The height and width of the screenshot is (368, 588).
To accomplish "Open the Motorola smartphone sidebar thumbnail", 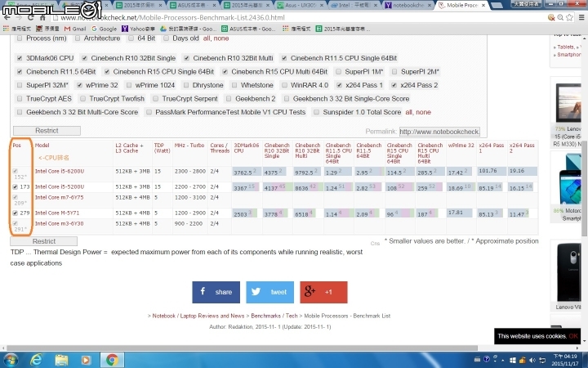I will (569, 180).
